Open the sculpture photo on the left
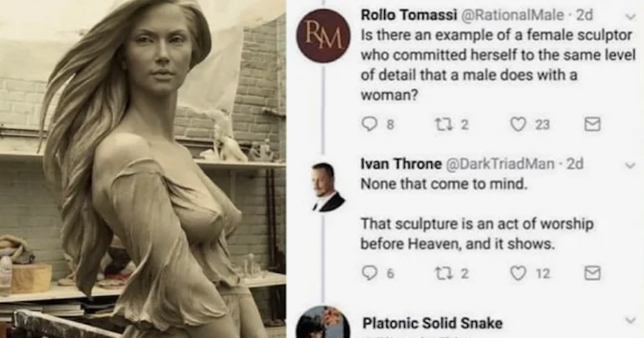Viewport: 644px width, 338px height. pos(143,169)
